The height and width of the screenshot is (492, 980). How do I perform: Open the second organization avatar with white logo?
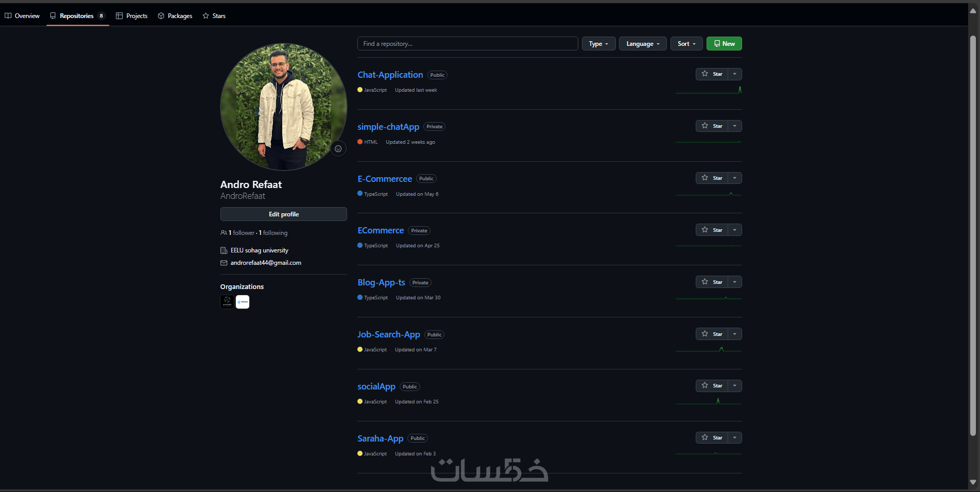pyautogui.click(x=243, y=302)
